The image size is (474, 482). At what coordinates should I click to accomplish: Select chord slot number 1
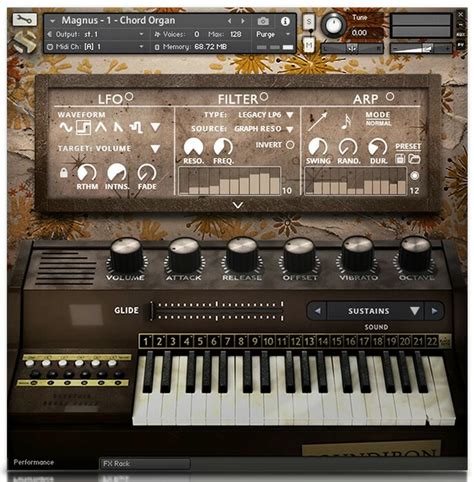[146, 341]
